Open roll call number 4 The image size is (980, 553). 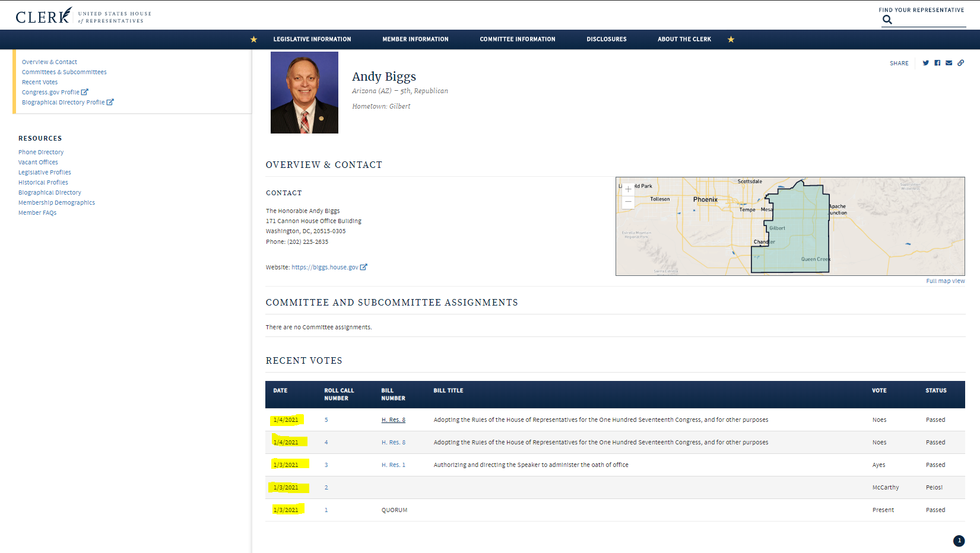tap(326, 442)
